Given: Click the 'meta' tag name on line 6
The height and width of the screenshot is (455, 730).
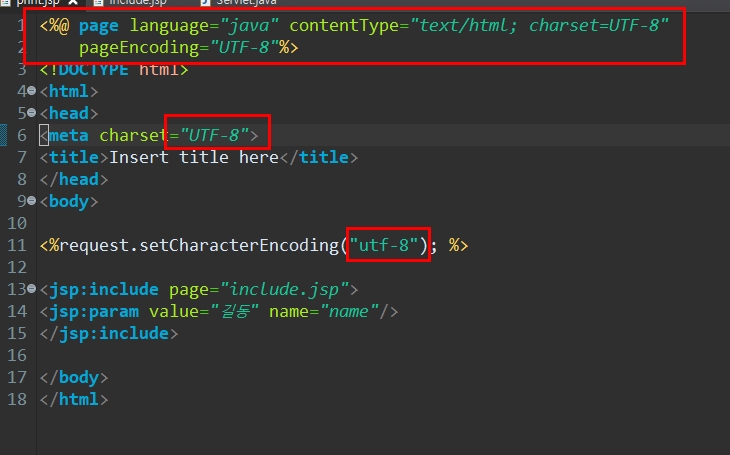Looking at the screenshot, I should coord(68,135).
